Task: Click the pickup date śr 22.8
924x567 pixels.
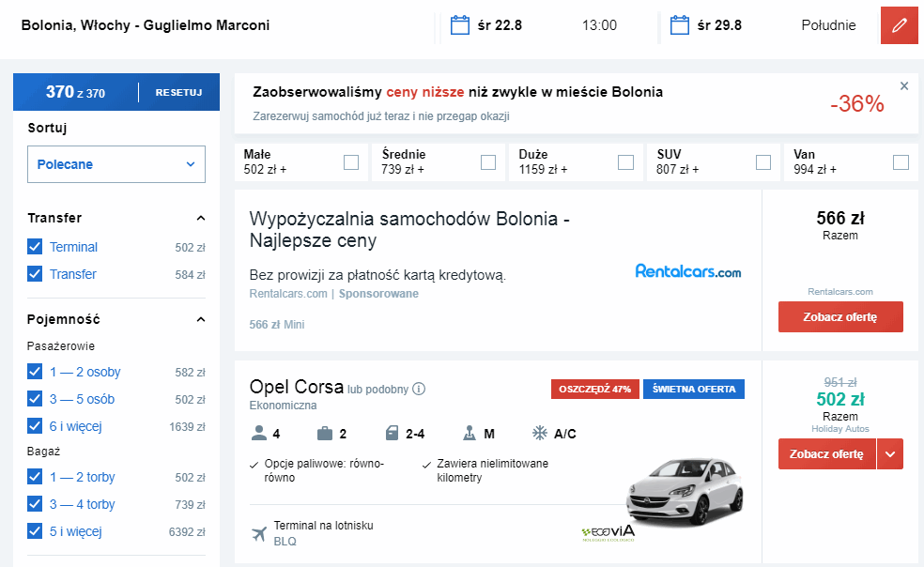Action: [x=500, y=25]
